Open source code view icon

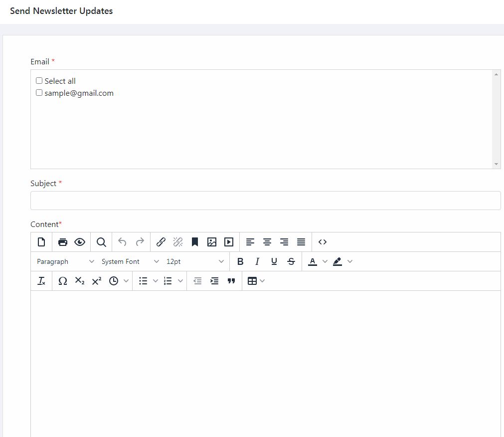click(x=323, y=242)
